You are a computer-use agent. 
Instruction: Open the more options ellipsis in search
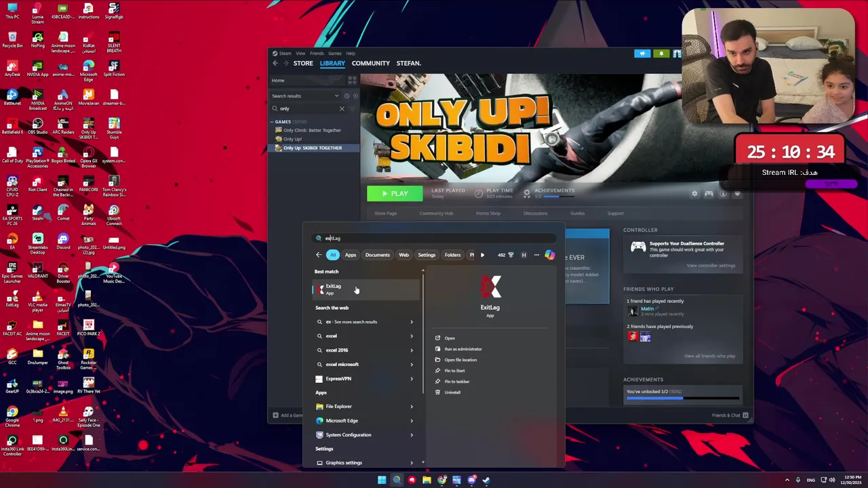tap(536, 255)
